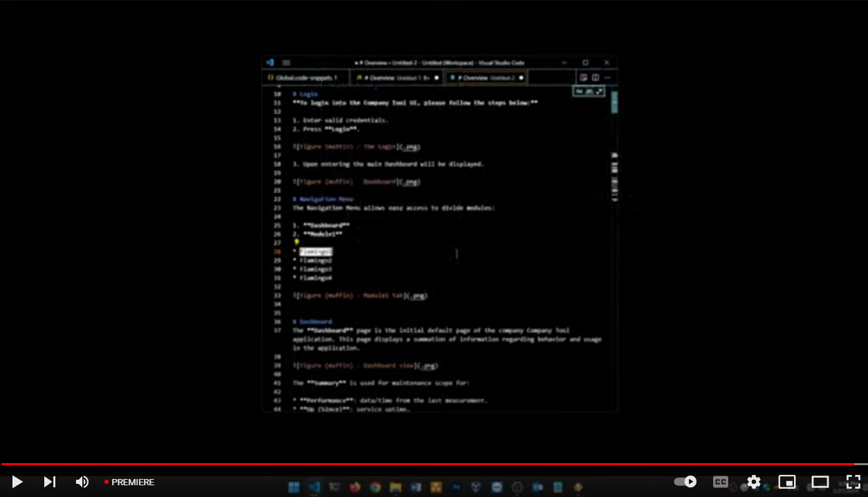Click the selected Flamingo1 text
The image size is (868, 497).
click(x=315, y=252)
